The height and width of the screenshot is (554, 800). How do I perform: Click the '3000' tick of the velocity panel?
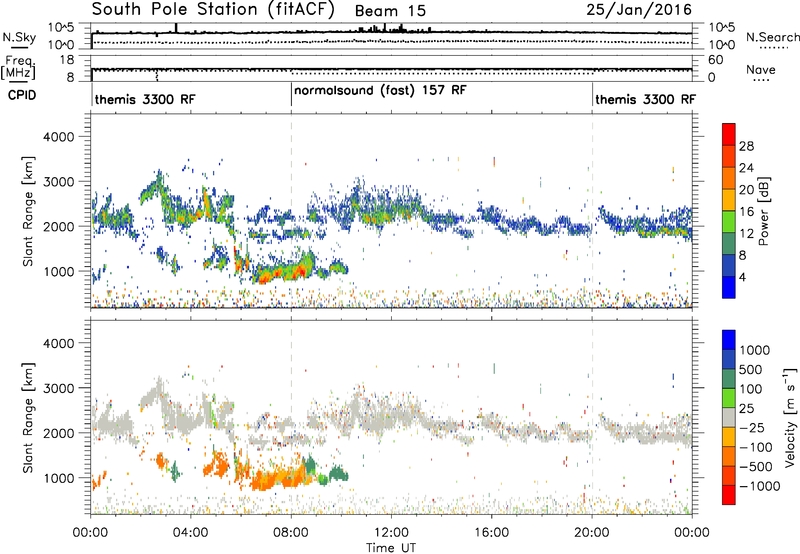58,388
